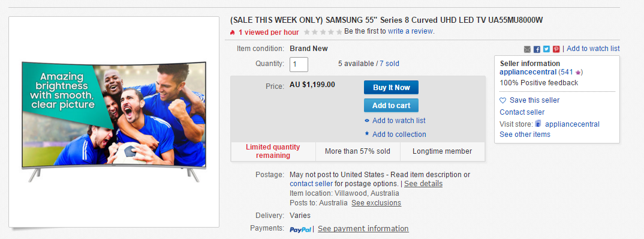Image resolution: width=644 pixels, height=239 pixels.
Task: Open the 7 sold link
Action: coord(389,63)
